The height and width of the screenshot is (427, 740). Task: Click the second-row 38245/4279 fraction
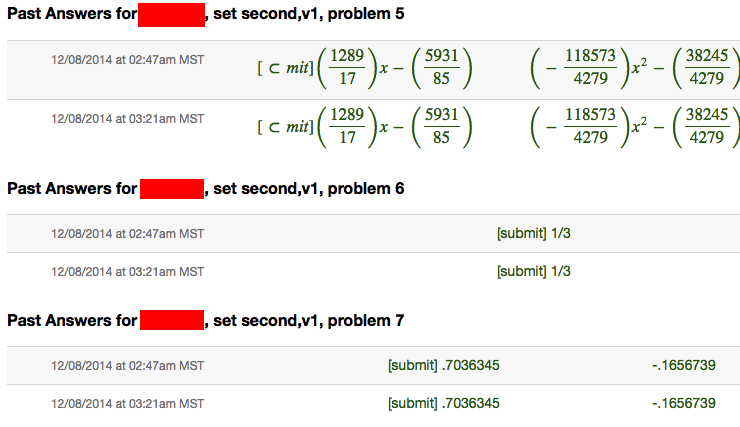pos(706,126)
